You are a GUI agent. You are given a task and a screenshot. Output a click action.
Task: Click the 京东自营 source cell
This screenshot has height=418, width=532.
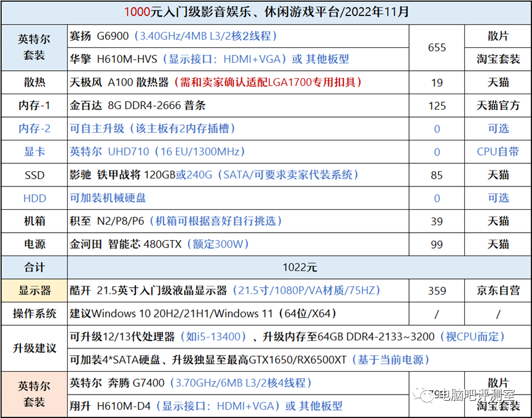point(498,291)
